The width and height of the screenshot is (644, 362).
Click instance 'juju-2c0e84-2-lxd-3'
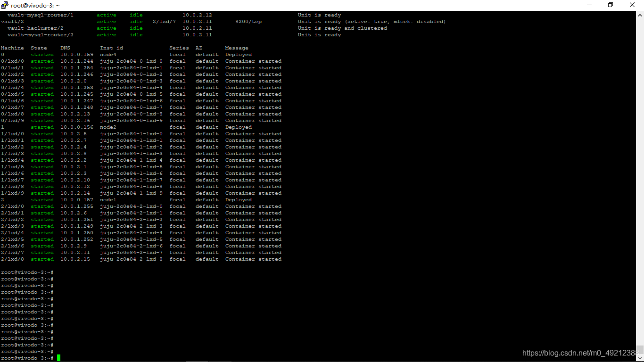(x=131, y=226)
